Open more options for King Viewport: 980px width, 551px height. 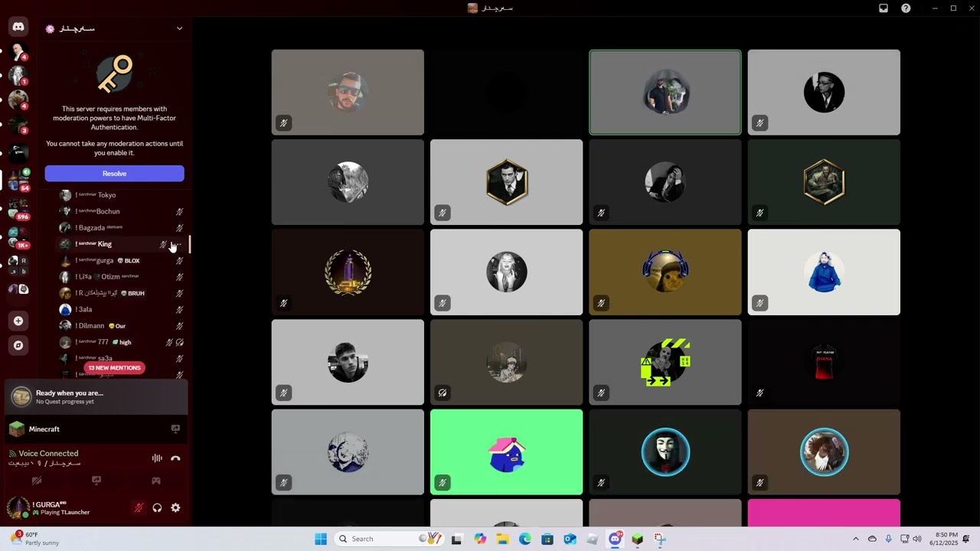[176, 244]
